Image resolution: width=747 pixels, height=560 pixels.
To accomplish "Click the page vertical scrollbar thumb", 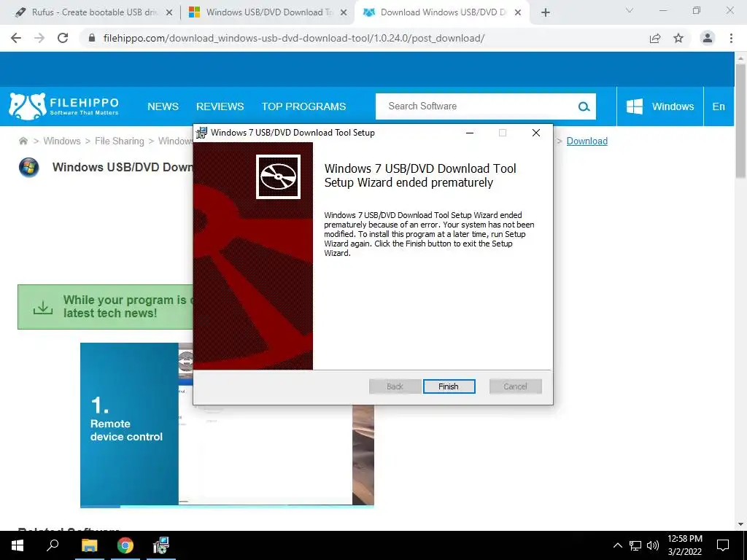I will pyautogui.click(x=740, y=120).
